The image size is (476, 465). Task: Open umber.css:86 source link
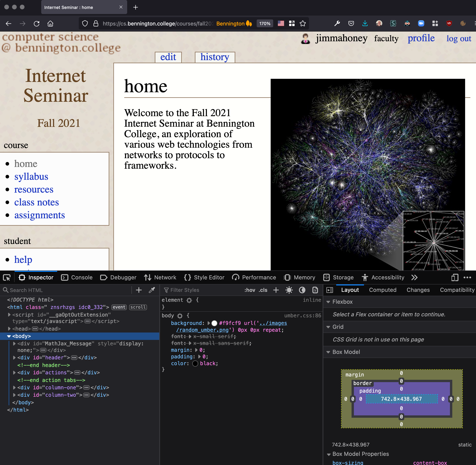[302, 315]
